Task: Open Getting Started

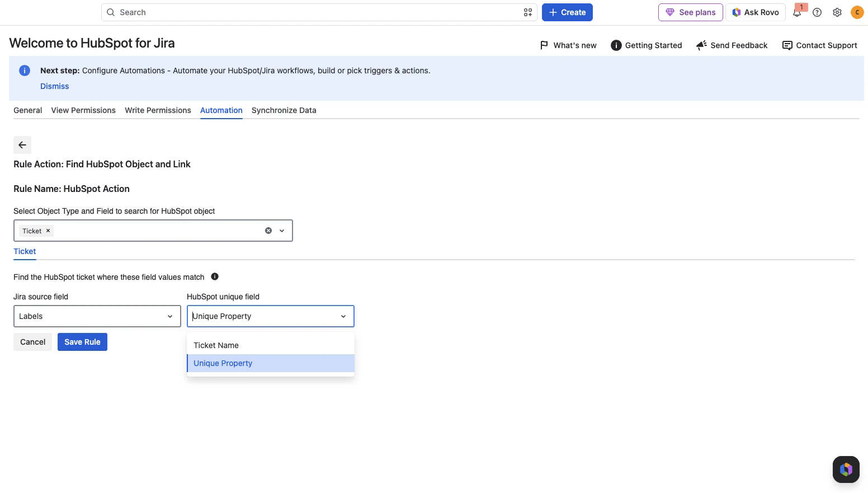Action: pos(647,45)
